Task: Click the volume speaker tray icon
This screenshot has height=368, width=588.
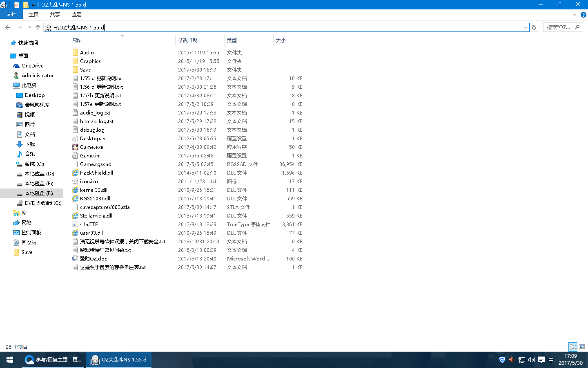Action: [x=531, y=360]
